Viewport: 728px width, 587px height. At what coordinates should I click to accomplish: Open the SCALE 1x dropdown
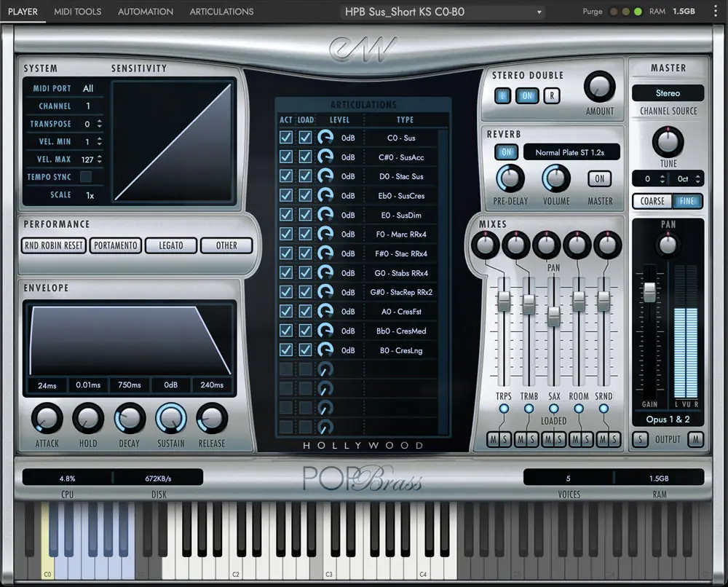(x=90, y=195)
